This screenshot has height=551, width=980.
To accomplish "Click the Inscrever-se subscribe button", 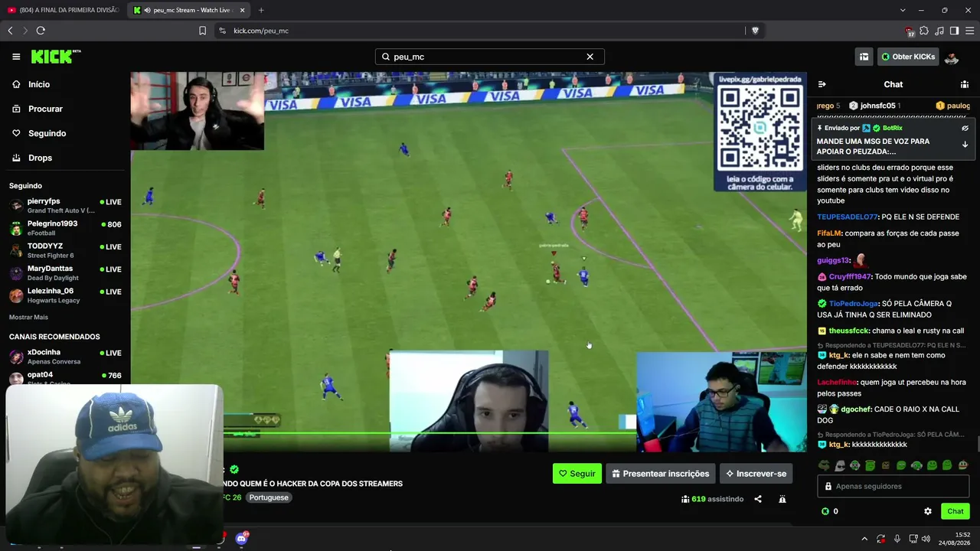I will 756,474.
